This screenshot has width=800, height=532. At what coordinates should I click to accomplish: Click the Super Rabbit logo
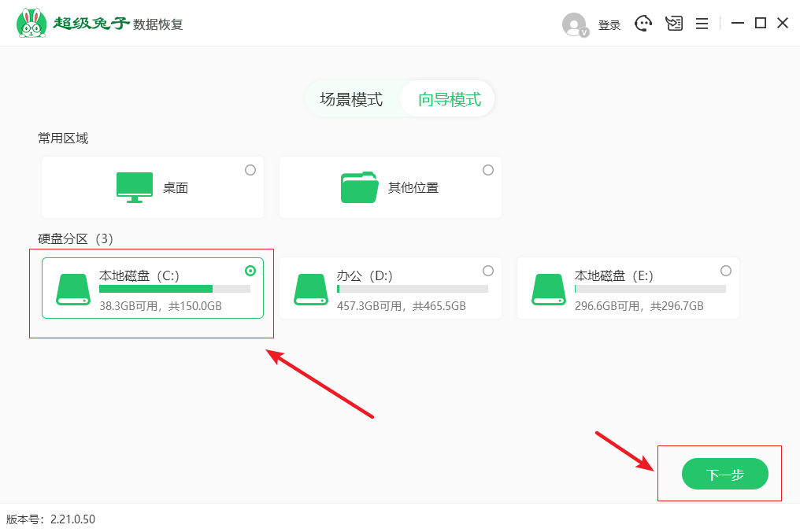tap(31, 23)
